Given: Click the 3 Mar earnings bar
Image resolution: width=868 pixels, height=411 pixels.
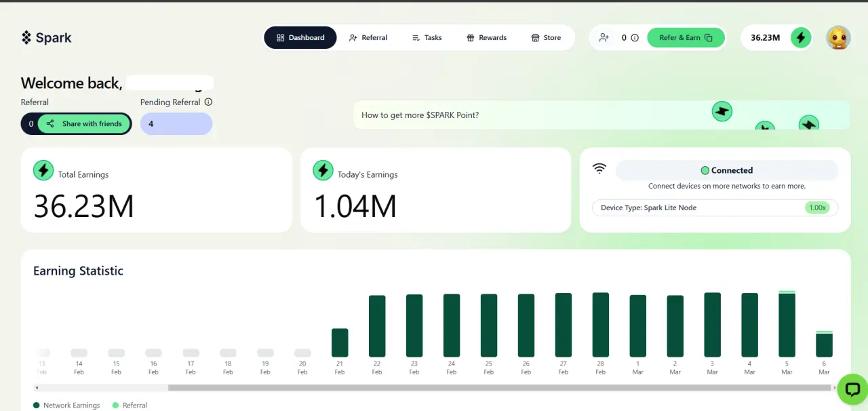Looking at the screenshot, I should coord(712,325).
